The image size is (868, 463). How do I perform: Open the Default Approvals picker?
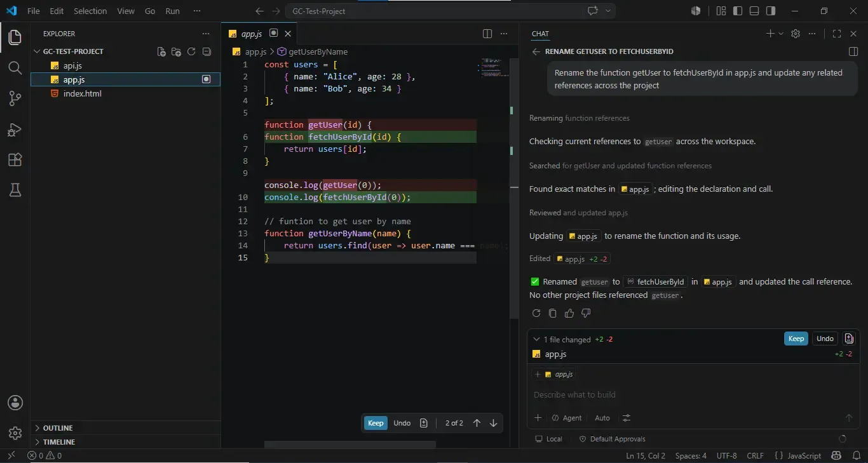coord(613,439)
